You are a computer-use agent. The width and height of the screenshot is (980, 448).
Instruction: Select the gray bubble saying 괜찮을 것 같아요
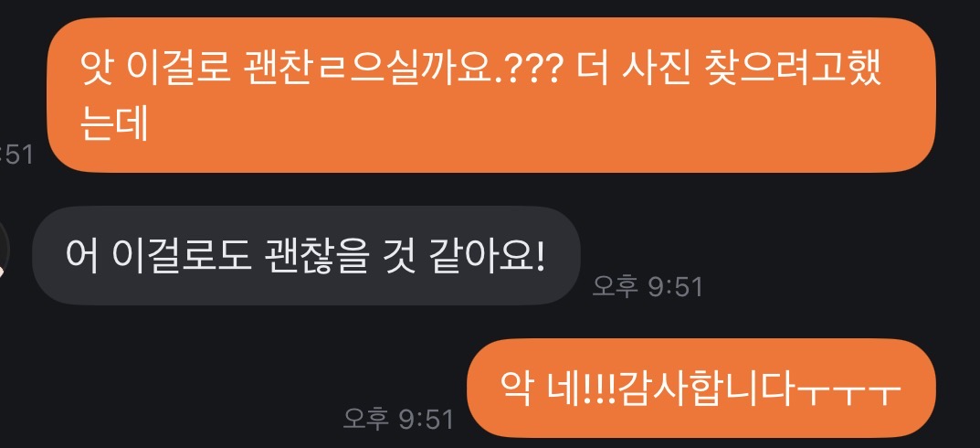[306, 255]
